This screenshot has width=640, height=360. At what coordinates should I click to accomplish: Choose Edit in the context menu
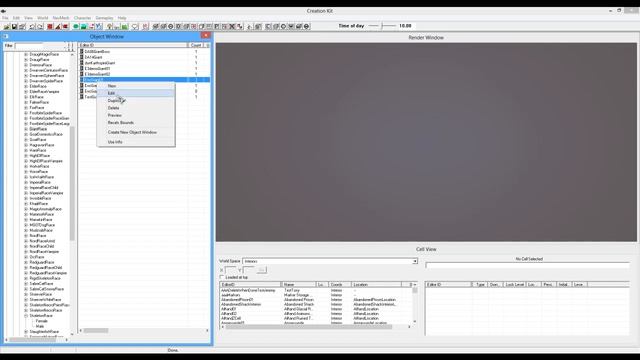136,93
